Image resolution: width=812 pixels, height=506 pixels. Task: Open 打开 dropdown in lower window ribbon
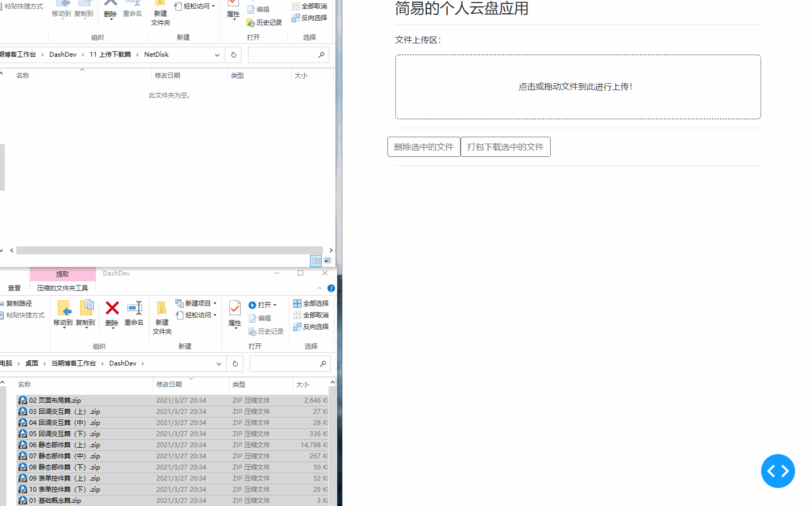(x=262, y=305)
